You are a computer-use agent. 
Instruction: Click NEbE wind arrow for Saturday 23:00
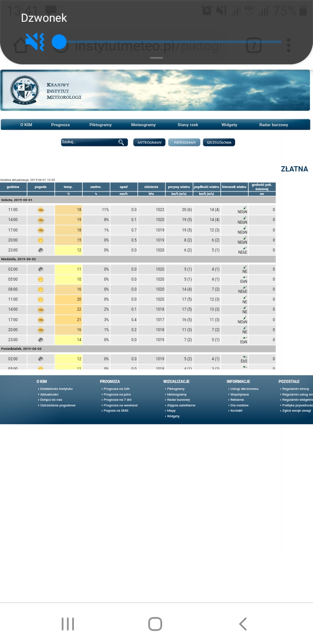(245, 248)
